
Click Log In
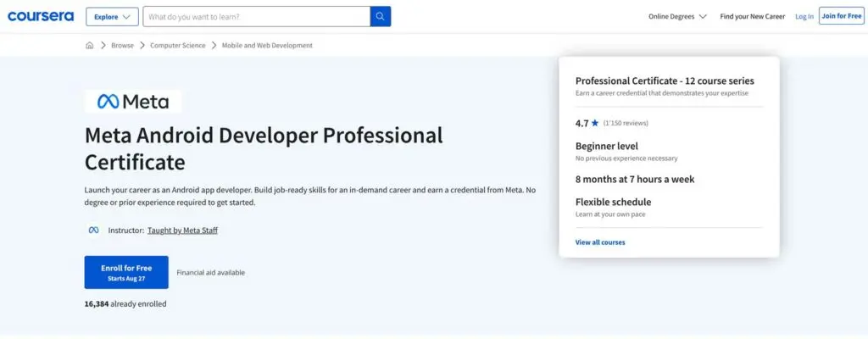pyautogui.click(x=804, y=17)
